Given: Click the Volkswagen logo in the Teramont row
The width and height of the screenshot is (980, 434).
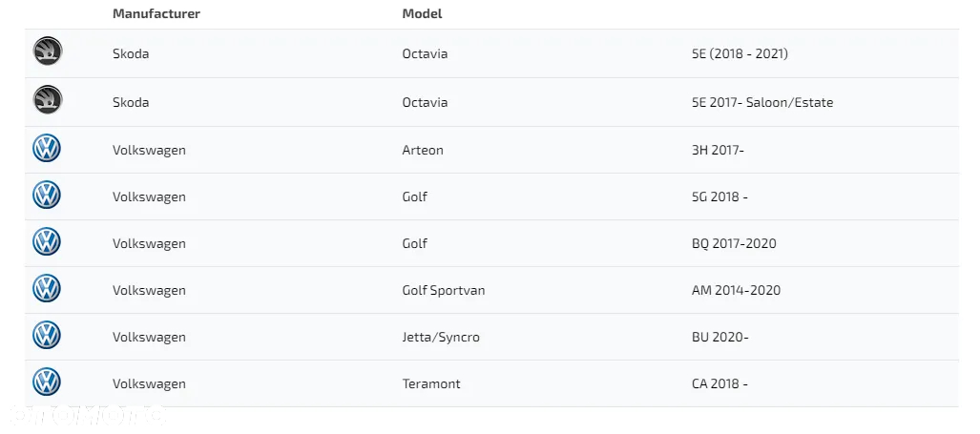Looking at the screenshot, I should click(x=47, y=382).
